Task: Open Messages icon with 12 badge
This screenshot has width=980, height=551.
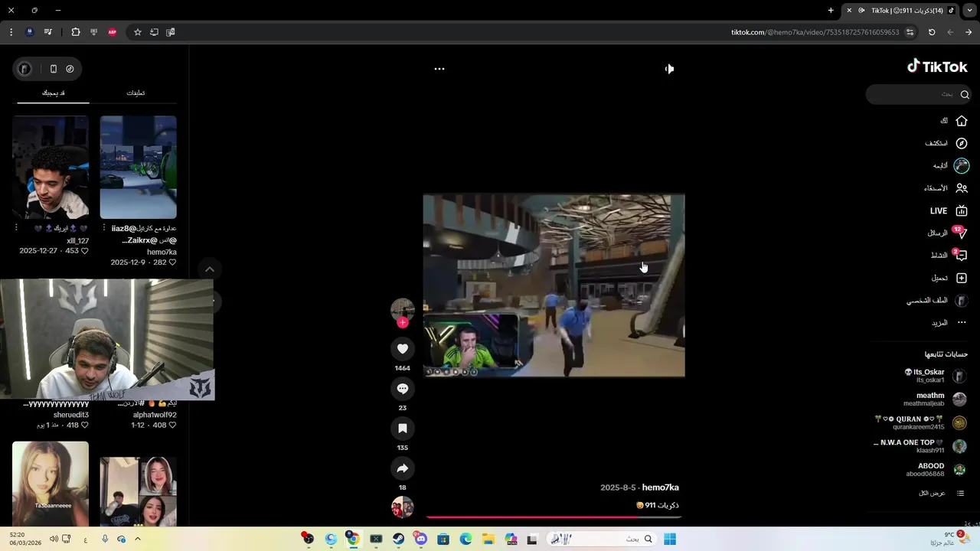Action: tap(961, 233)
